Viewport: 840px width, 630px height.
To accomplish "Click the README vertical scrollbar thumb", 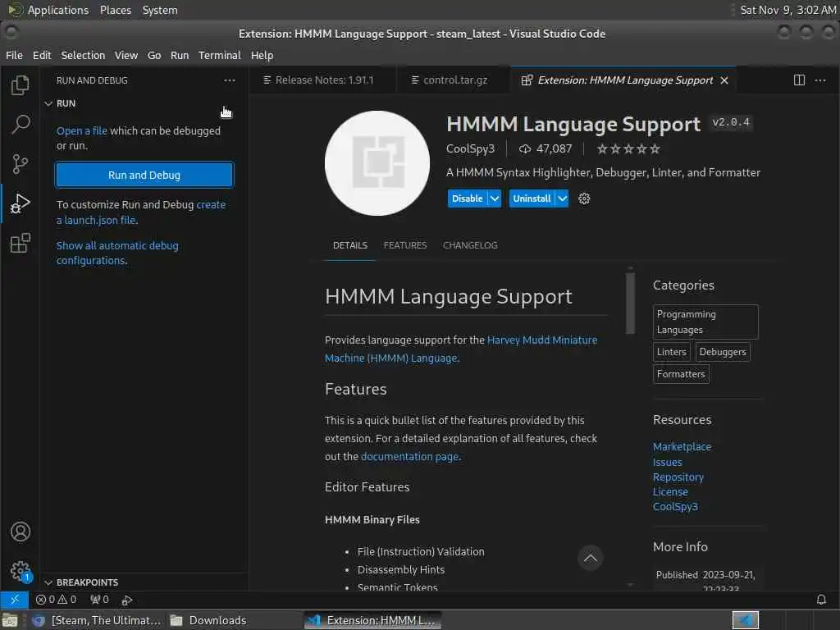I will click(630, 304).
